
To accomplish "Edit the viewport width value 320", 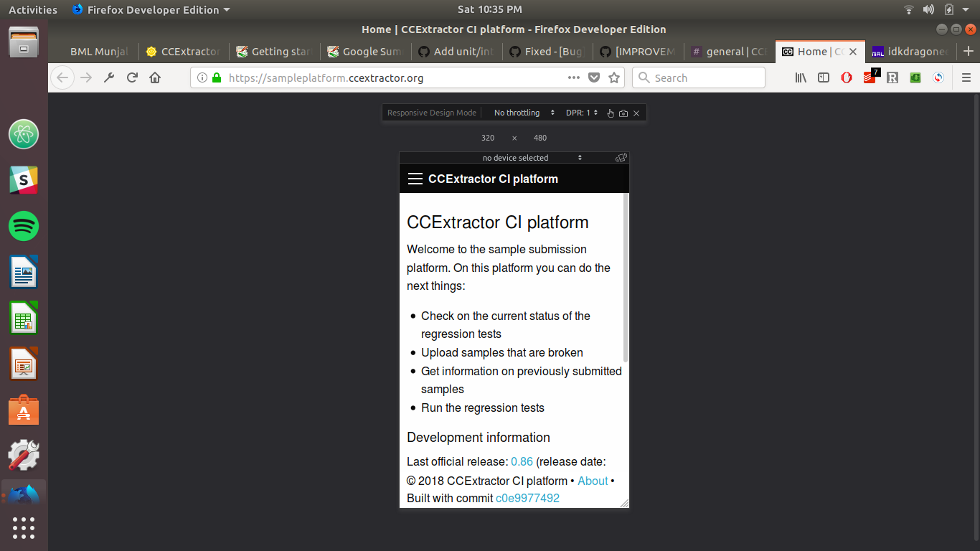I will point(488,138).
